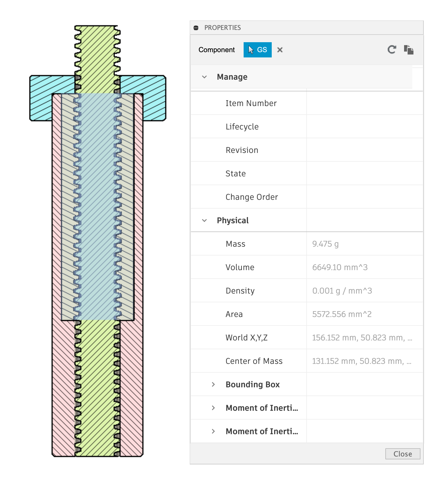Click the Center of Mass value
The height and width of the screenshot is (484, 448).
tap(361, 361)
